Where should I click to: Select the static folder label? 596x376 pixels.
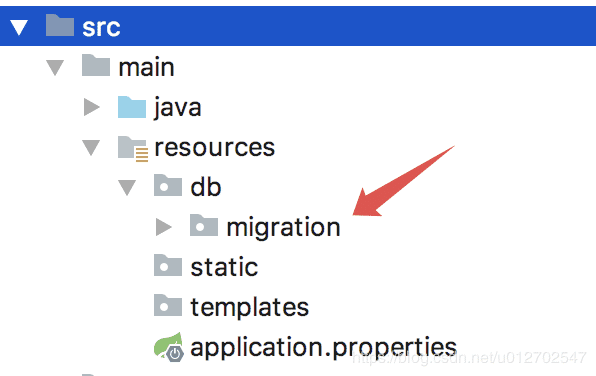coord(224,267)
